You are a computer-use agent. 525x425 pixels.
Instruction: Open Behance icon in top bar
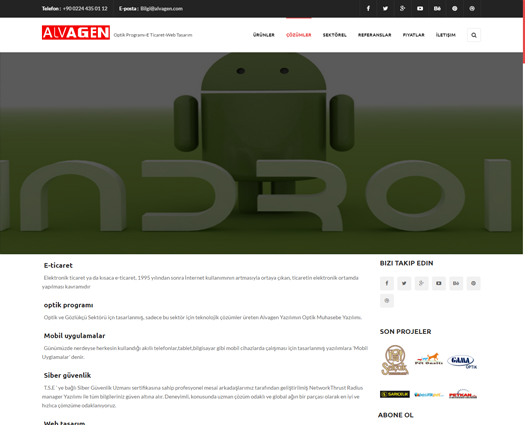437,8
